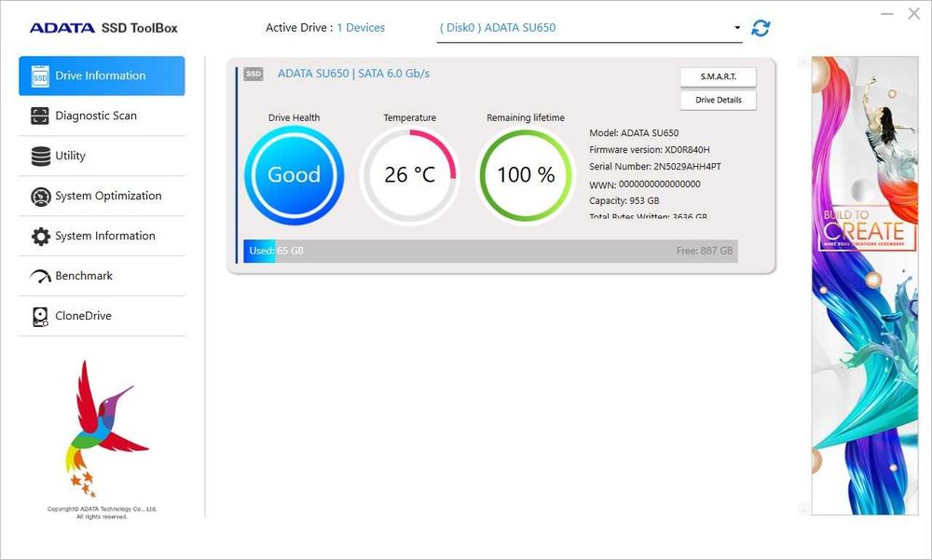Click the Serial Number: 2N5029AHH4PT text

tap(655, 167)
